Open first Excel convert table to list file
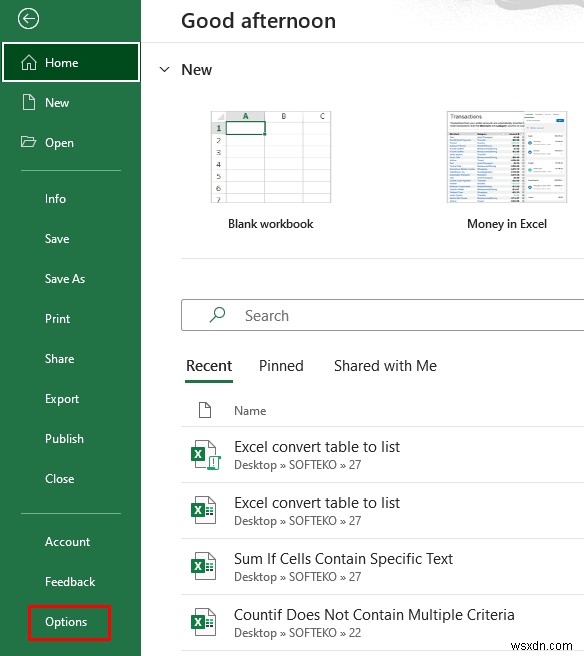The width and height of the screenshot is (584, 656). [382, 455]
